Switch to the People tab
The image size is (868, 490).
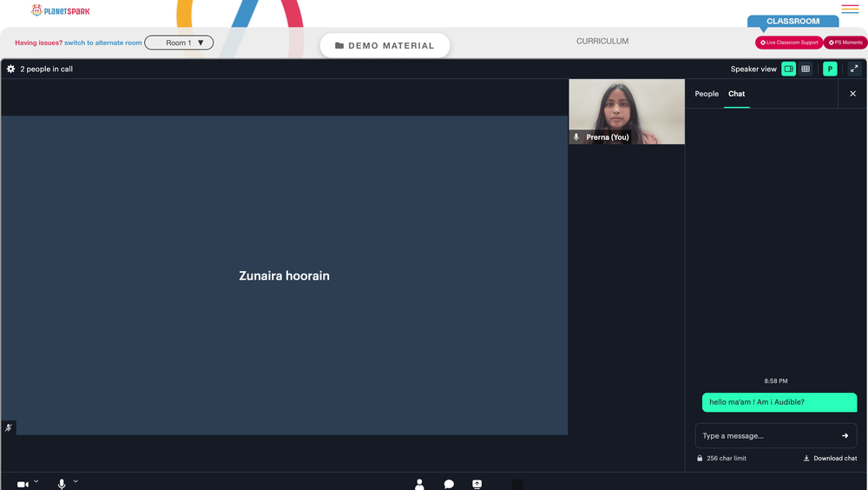tap(707, 94)
